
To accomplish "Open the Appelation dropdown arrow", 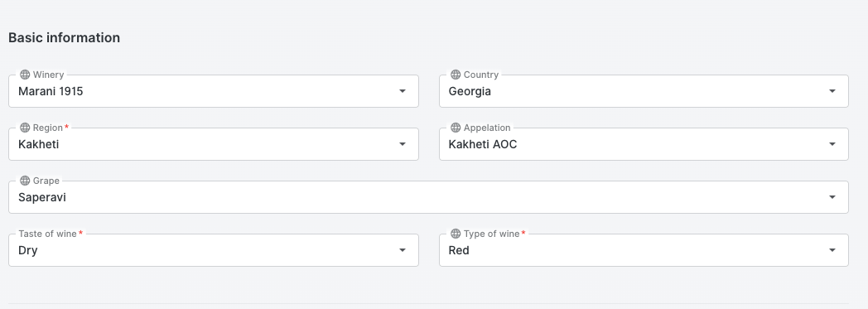I will [x=832, y=144].
